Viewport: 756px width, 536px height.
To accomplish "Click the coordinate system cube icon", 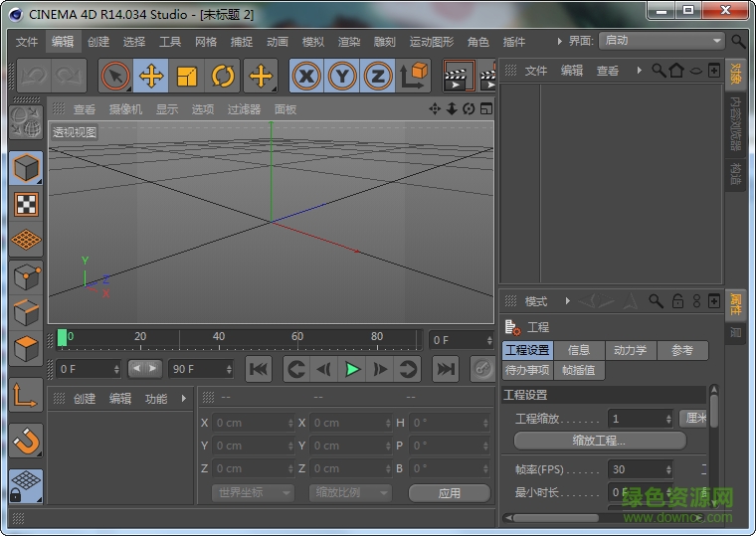I will click(413, 76).
